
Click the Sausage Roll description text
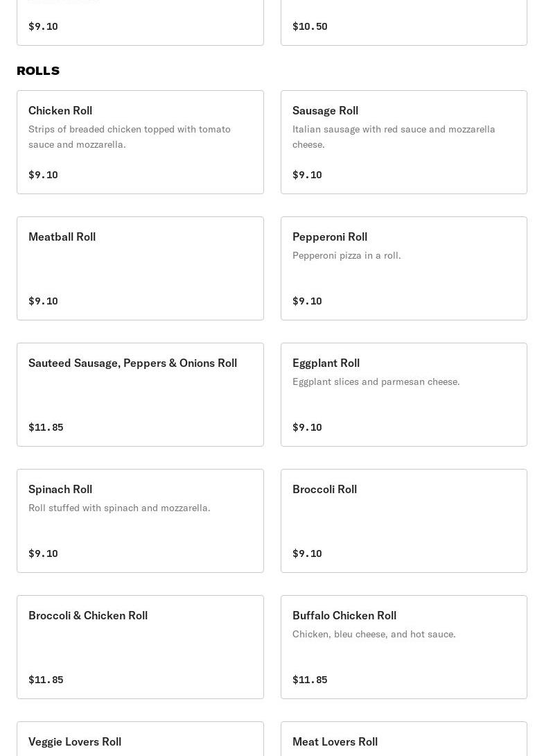pyautogui.click(x=394, y=137)
